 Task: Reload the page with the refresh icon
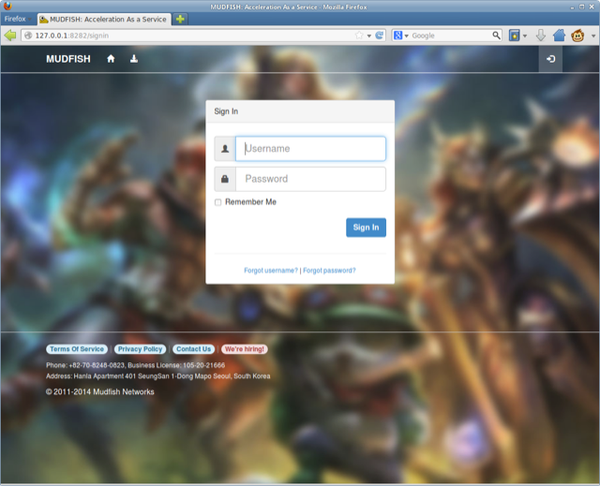379,36
